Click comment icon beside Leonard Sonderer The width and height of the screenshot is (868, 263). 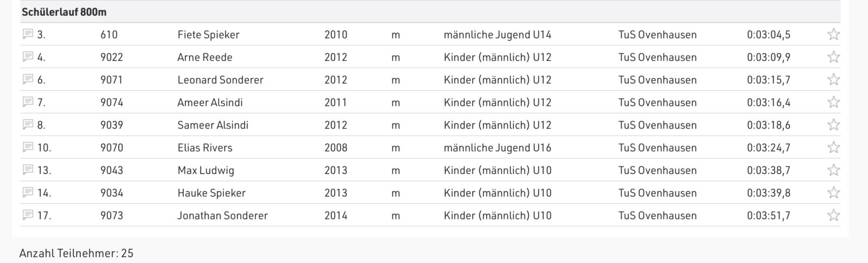click(28, 79)
